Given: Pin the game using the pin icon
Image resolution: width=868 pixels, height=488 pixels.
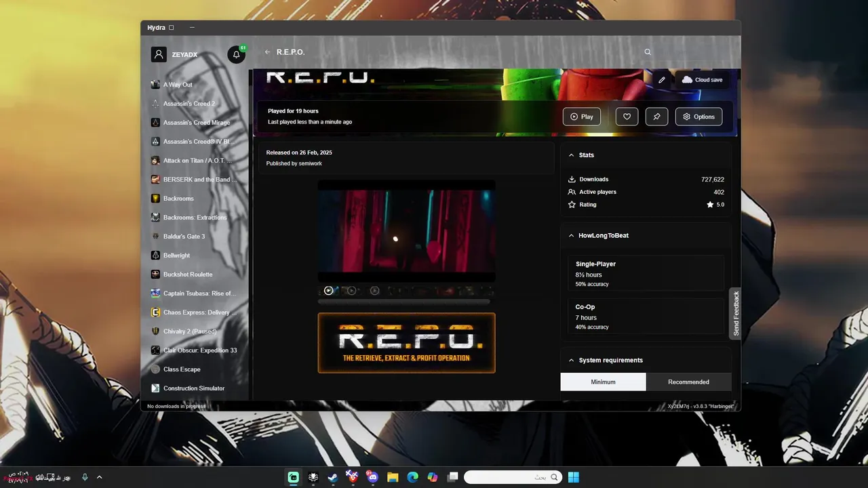Looking at the screenshot, I should (x=656, y=117).
